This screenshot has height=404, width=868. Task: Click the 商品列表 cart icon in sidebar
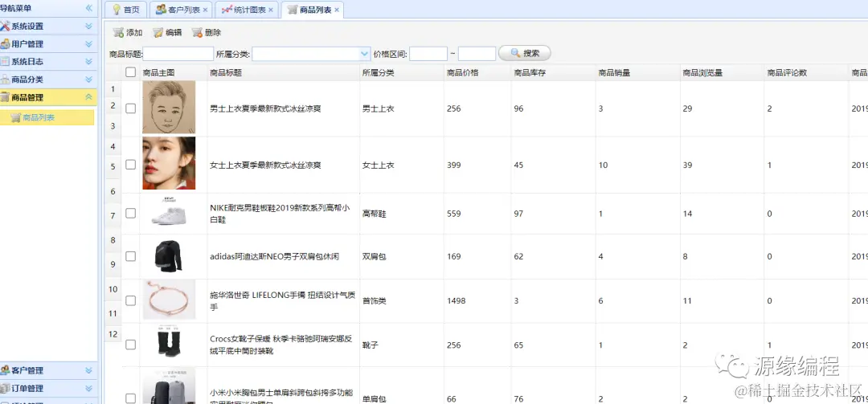15,117
